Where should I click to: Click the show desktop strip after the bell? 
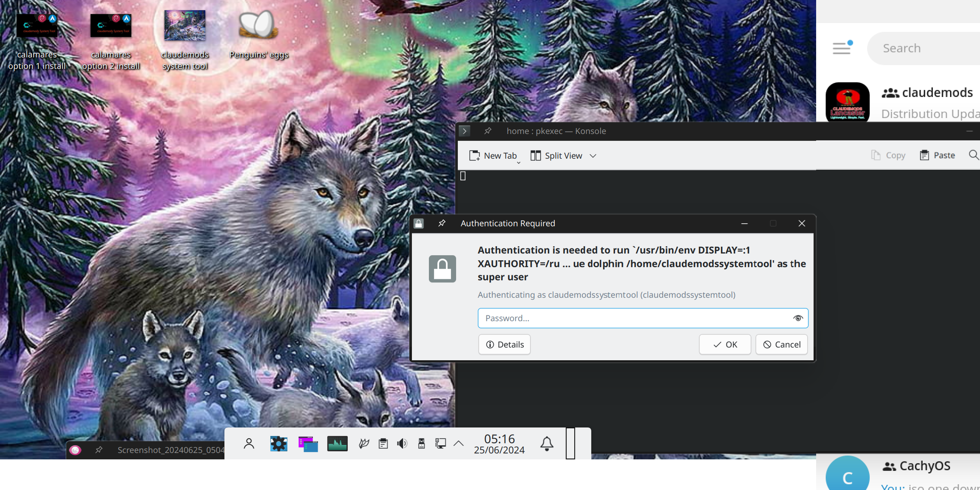tap(570, 443)
